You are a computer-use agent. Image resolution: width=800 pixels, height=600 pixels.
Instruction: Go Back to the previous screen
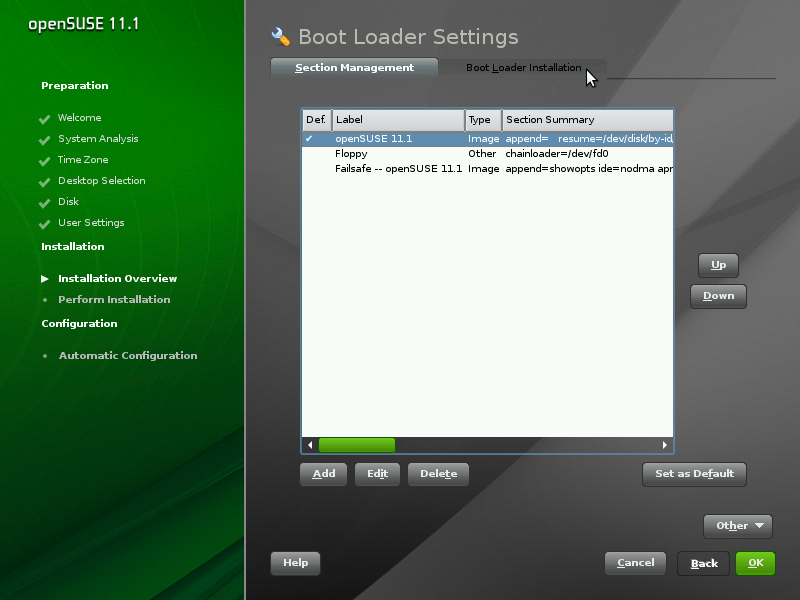click(704, 564)
